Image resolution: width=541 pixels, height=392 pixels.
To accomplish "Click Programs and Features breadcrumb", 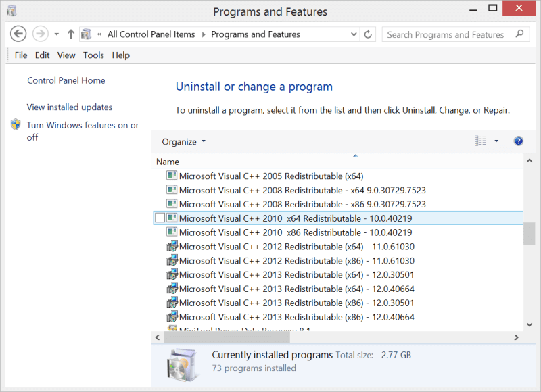I will [256, 34].
